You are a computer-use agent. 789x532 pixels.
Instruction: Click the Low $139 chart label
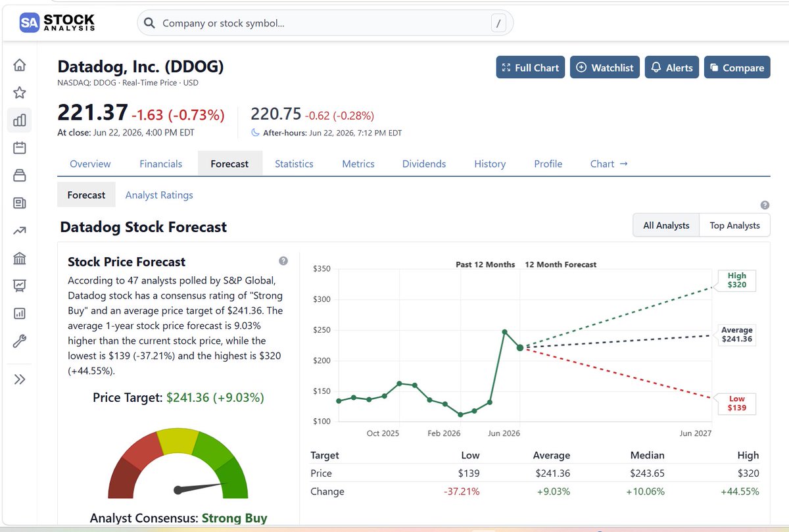click(x=736, y=404)
